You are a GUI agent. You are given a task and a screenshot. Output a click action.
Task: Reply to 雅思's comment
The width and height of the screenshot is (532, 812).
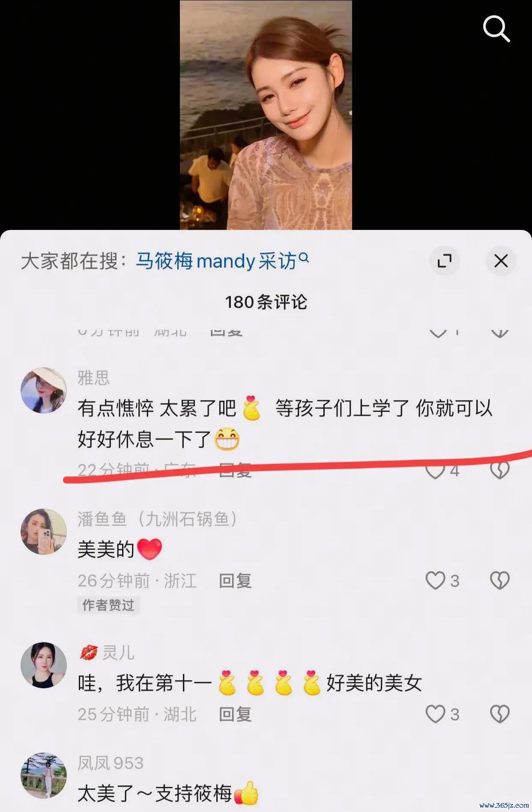(x=235, y=470)
